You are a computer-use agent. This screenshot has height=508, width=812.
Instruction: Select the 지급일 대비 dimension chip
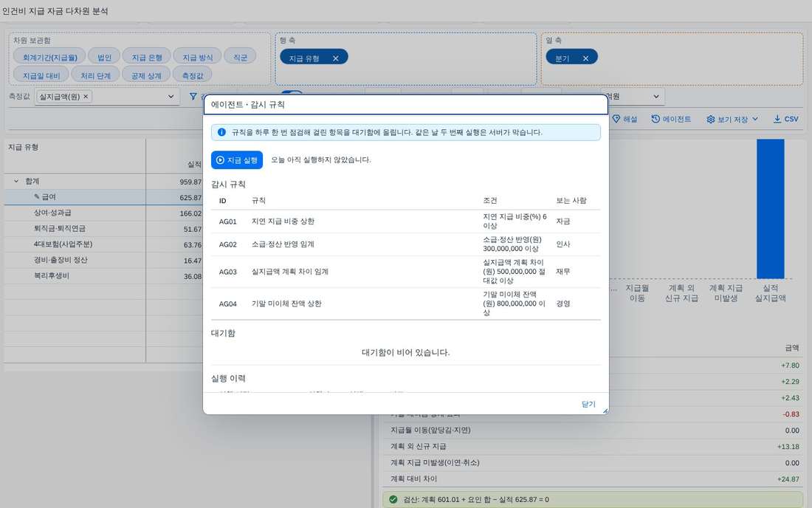tap(41, 75)
